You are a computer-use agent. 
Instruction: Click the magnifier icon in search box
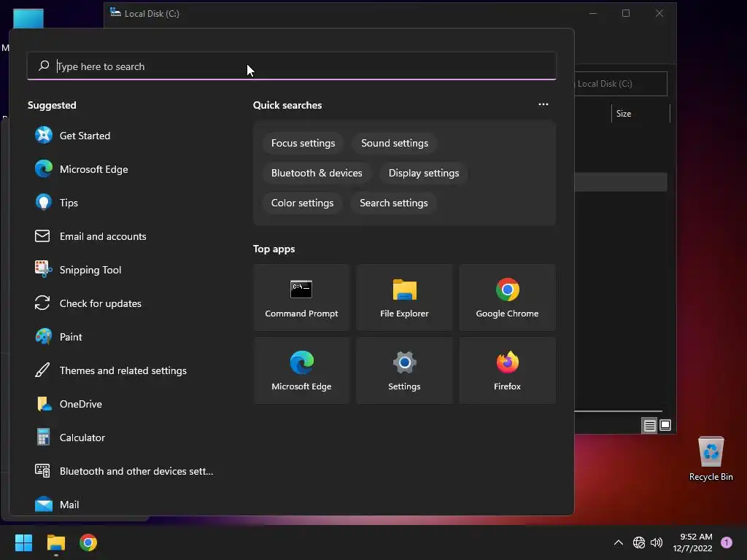tap(44, 65)
